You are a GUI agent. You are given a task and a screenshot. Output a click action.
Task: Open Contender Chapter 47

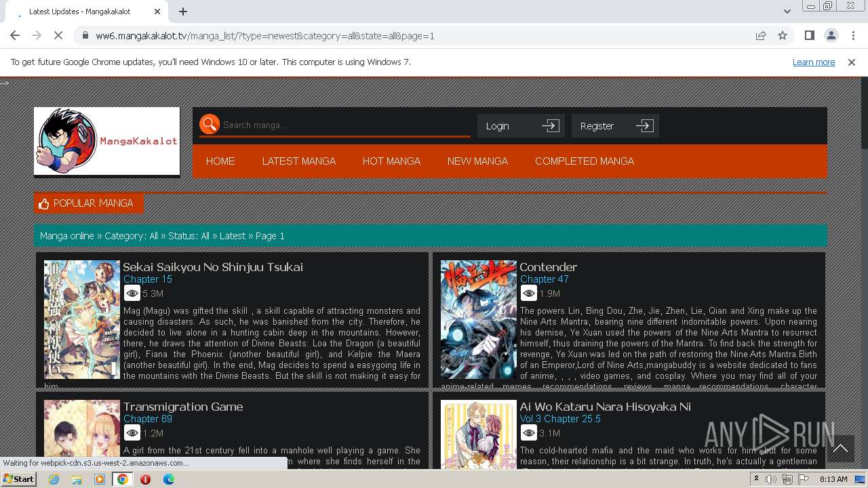tap(544, 279)
